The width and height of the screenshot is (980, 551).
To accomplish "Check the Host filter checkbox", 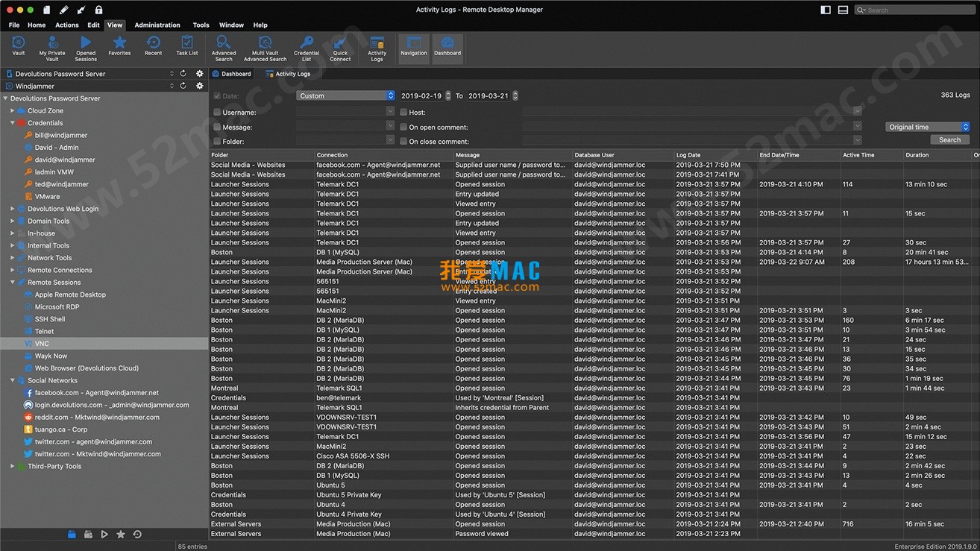I will (403, 113).
